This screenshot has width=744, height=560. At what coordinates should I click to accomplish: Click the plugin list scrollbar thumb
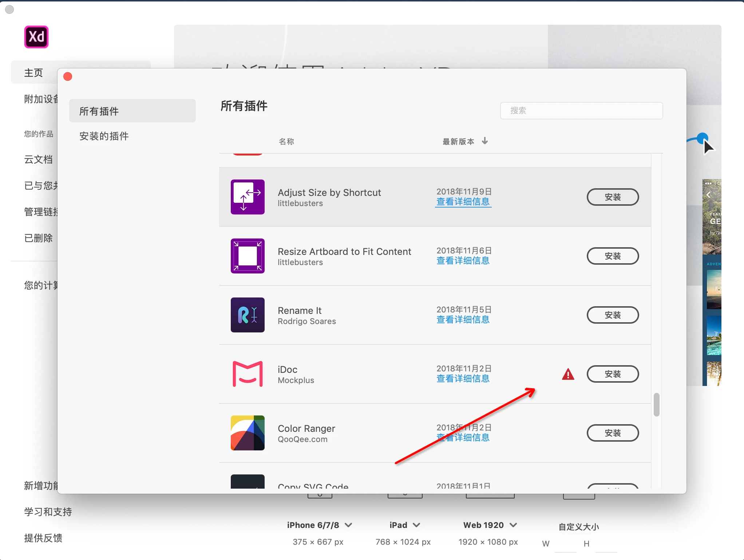coord(656,404)
